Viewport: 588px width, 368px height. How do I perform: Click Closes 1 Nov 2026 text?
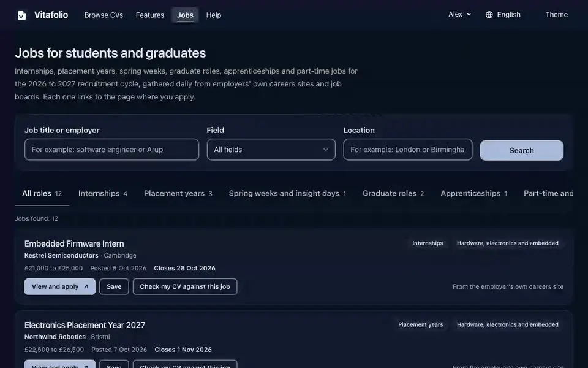(x=183, y=350)
